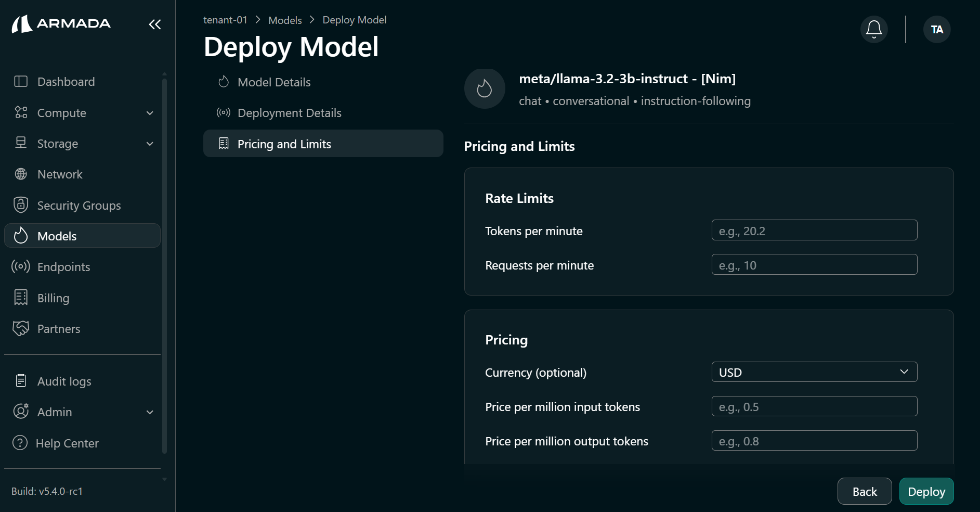Screen dimensions: 980x512
Task: Go to Dashboard page
Action: (x=82, y=82)
